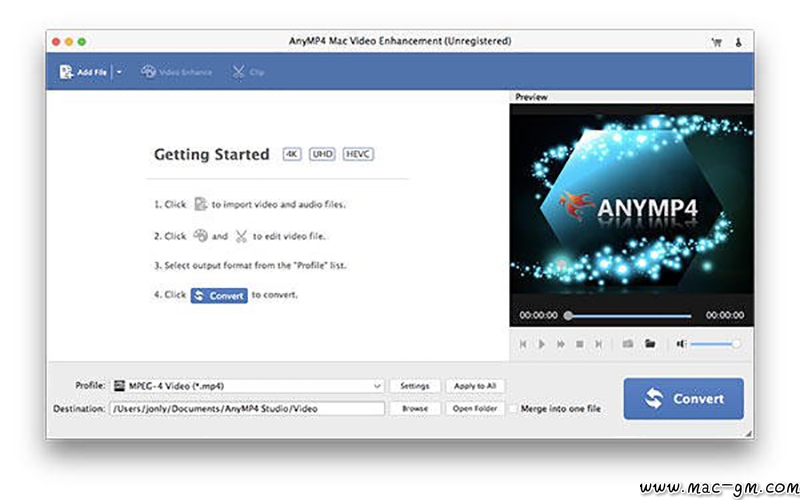800x500 pixels.
Task: Fast forward the preview video
Action: point(561,344)
